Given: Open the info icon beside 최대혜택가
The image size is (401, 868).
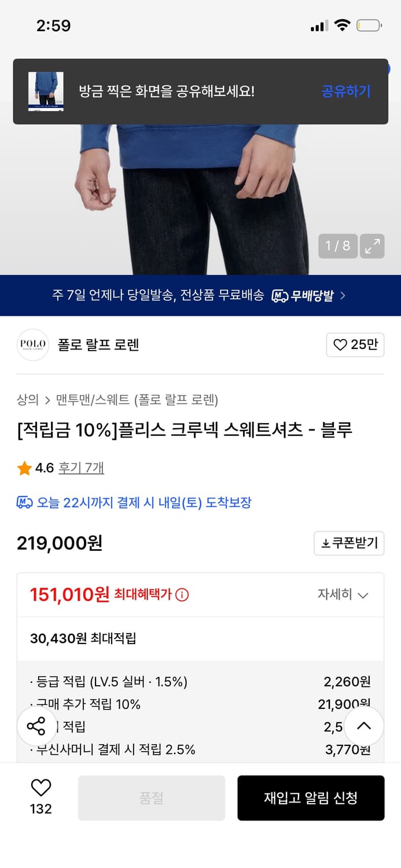Looking at the screenshot, I should 183,594.
